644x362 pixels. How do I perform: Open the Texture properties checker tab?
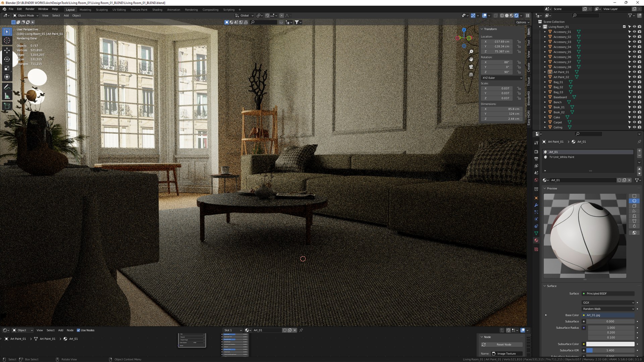coord(536,249)
